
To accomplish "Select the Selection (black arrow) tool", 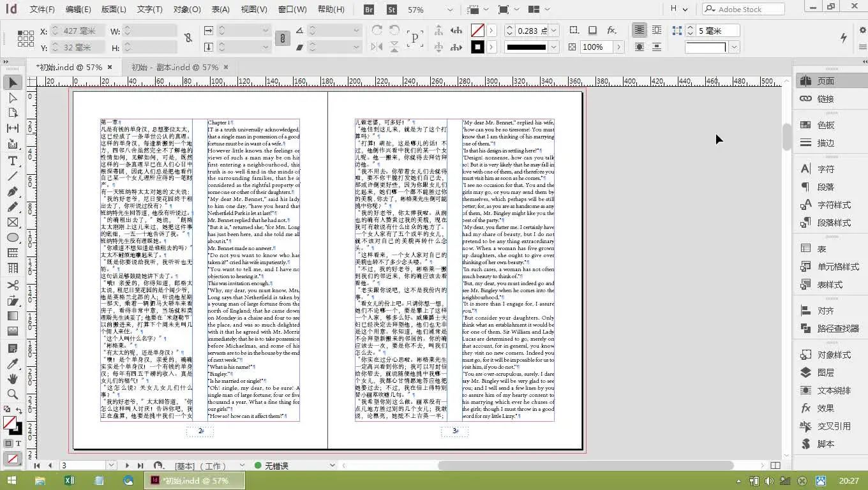I will tap(13, 82).
